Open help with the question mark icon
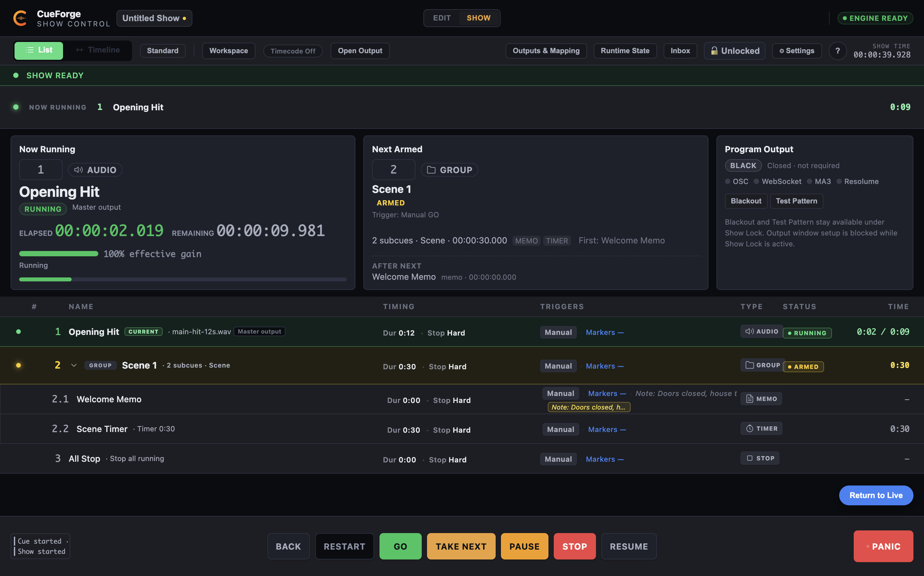The image size is (924, 576). pos(838,51)
